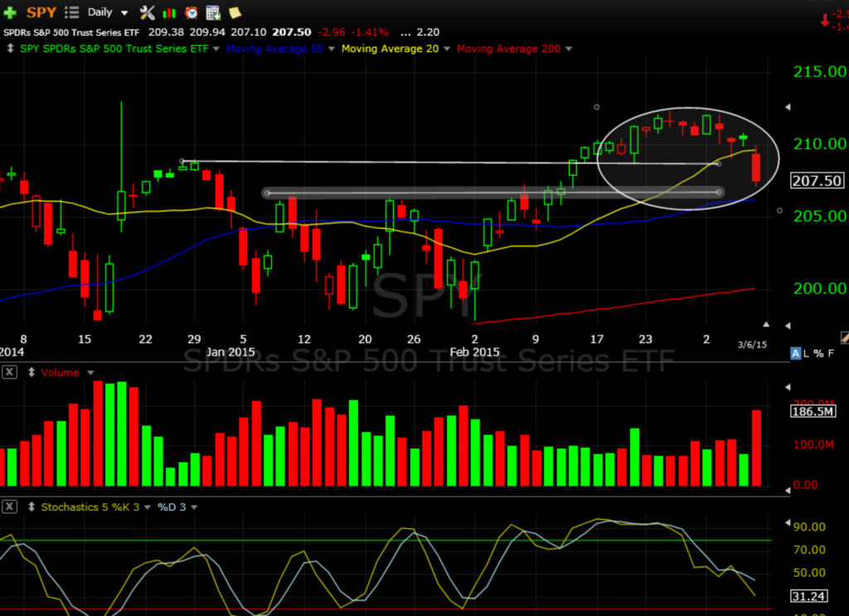Screen dimensions: 849x616
Task: Click the %D 3 label
Action: tap(171, 507)
